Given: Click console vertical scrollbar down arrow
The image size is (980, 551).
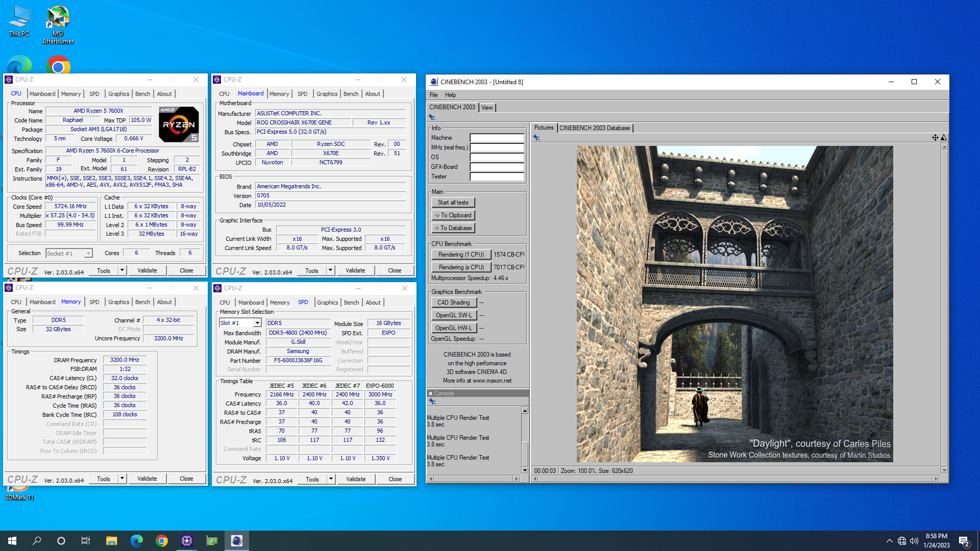Looking at the screenshot, I should point(525,470).
